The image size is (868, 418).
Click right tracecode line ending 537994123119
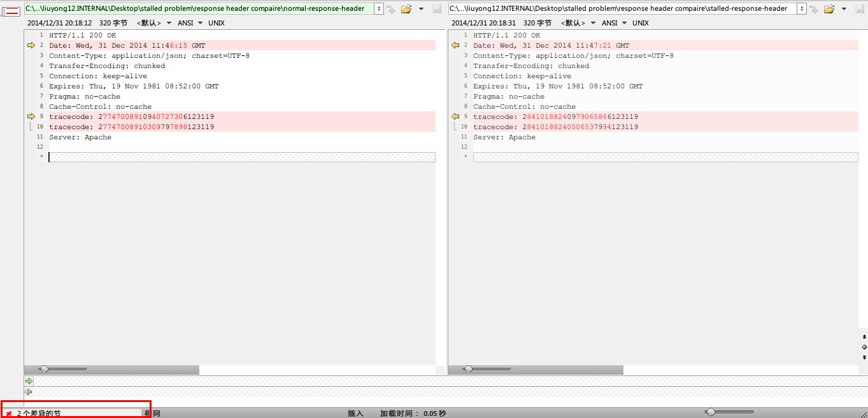[556, 127]
